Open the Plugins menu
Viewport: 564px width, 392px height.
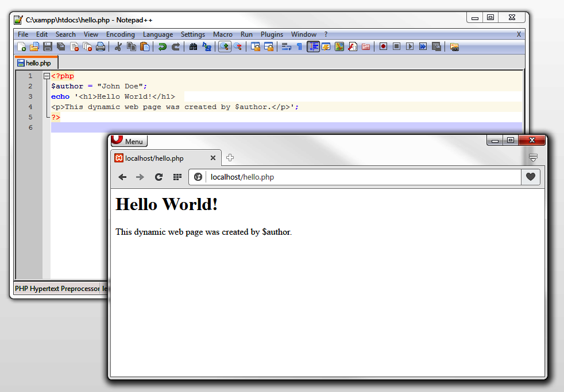272,34
